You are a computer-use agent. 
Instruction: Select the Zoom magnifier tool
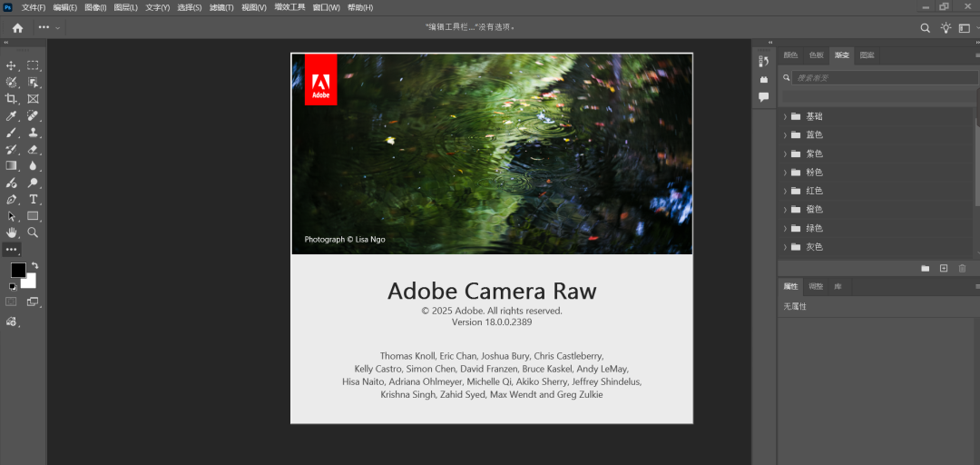(x=33, y=232)
